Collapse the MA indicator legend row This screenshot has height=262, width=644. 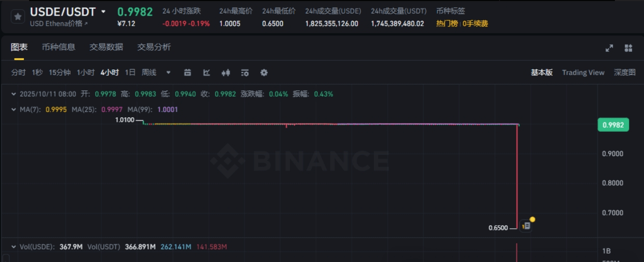tap(14, 109)
